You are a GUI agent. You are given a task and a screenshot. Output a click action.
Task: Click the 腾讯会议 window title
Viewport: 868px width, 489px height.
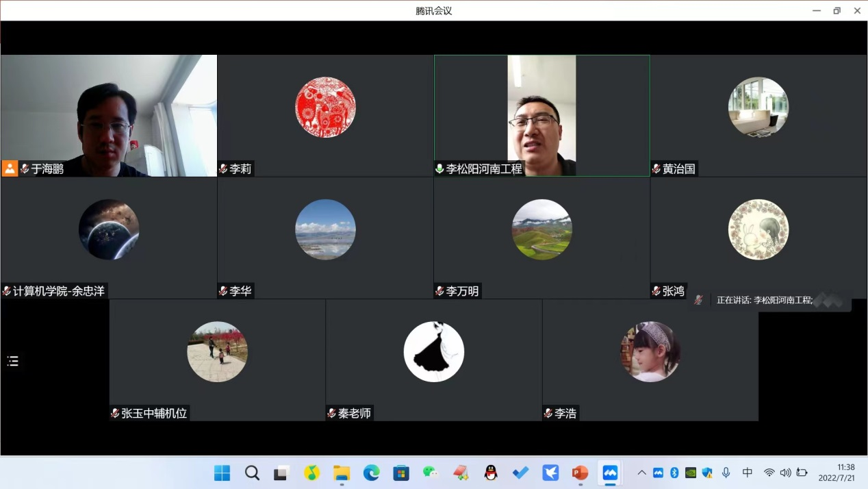(x=434, y=10)
